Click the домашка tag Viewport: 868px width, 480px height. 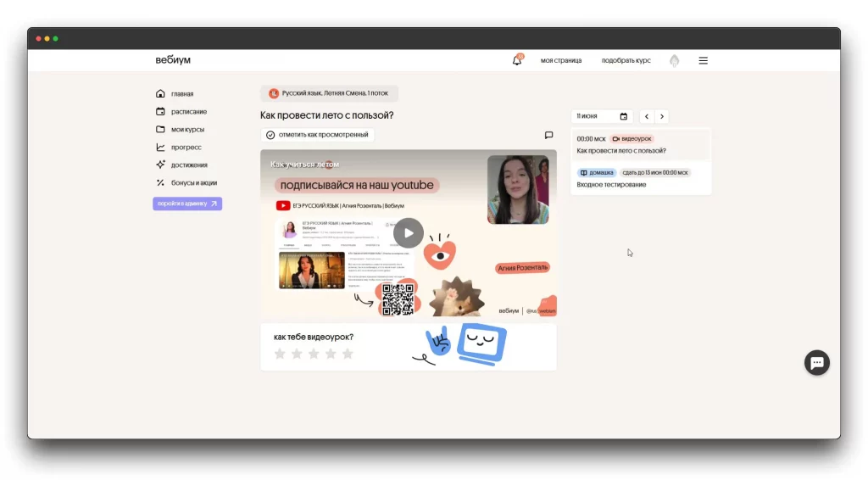(x=596, y=173)
